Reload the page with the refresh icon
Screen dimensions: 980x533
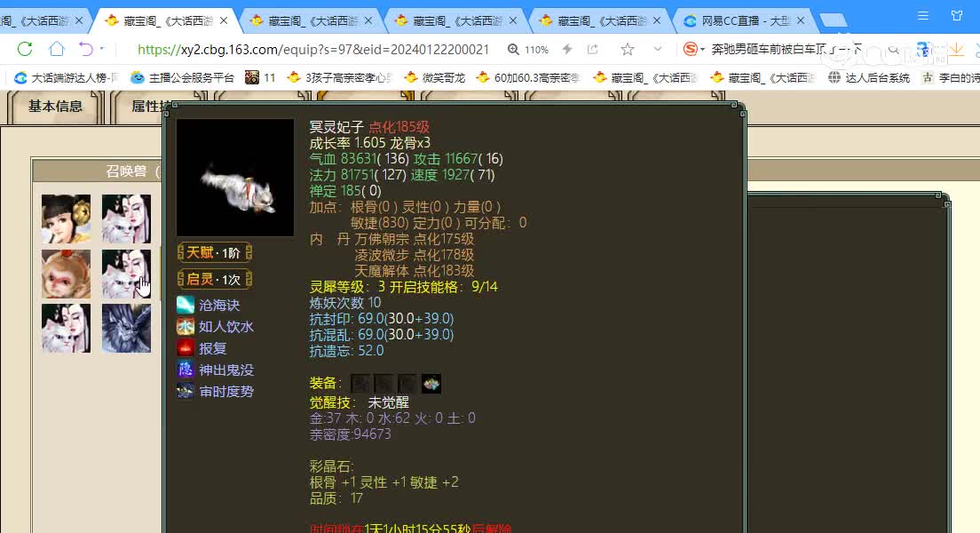coord(25,49)
